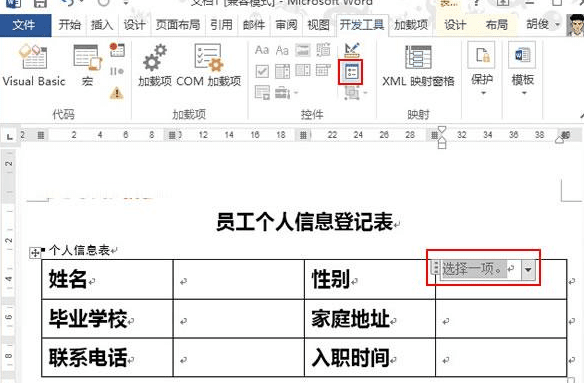The image size is (584, 383).
Task: Open Macro Security warning icon
Action: coord(117,92)
